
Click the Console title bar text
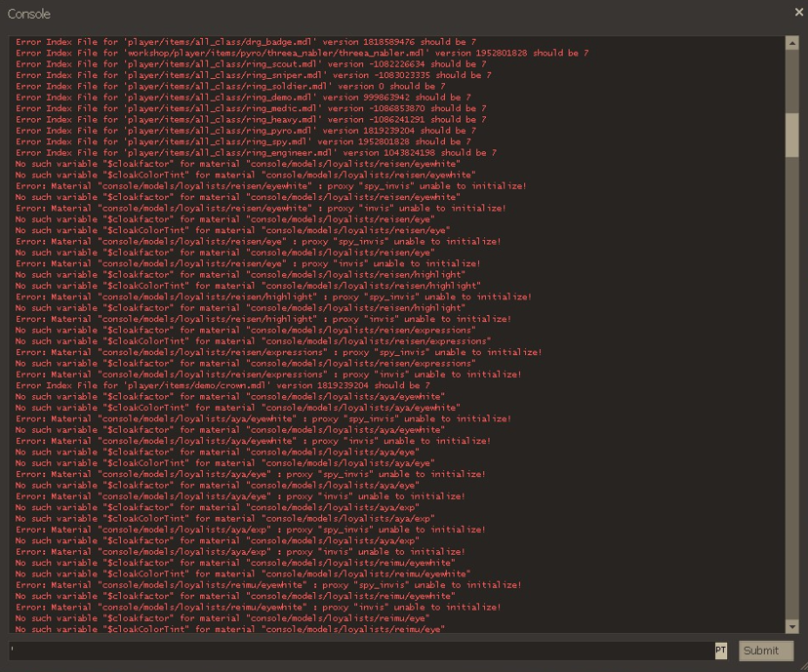(29, 15)
